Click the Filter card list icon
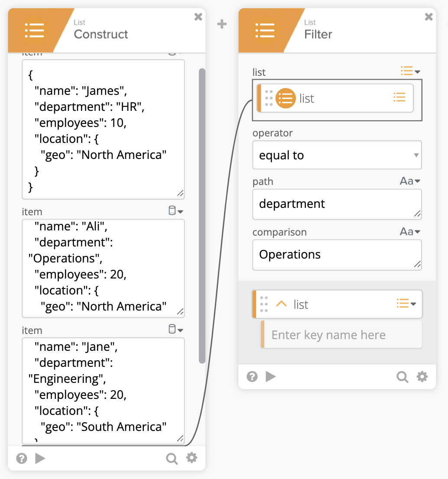This screenshot has height=479, width=448. [265, 31]
